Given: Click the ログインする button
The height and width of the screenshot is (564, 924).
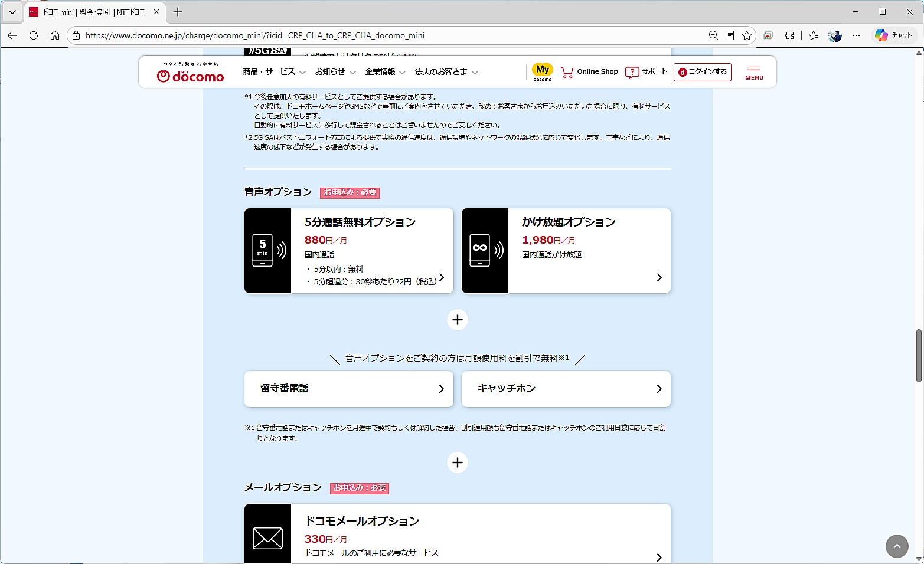Looking at the screenshot, I should [702, 72].
